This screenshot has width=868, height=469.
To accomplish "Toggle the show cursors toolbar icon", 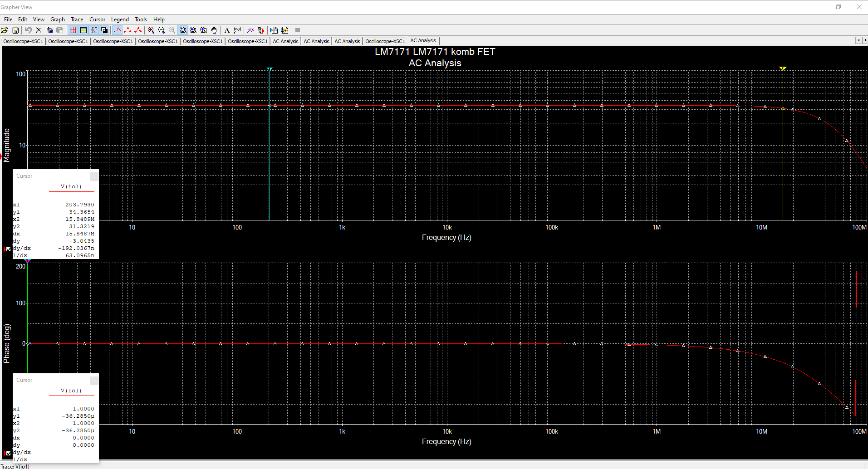I will pos(94,30).
